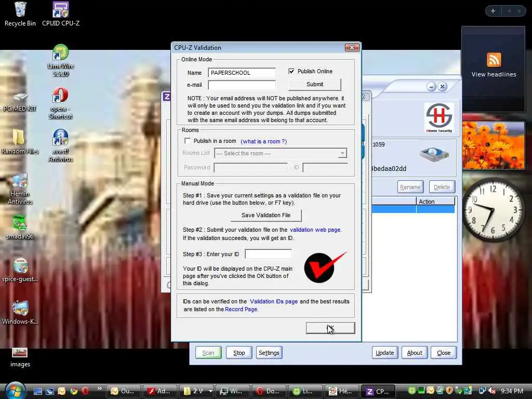532x399 pixels.
Task: Open Settings in Hemin Antivirus
Action: click(x=269, y=353)
